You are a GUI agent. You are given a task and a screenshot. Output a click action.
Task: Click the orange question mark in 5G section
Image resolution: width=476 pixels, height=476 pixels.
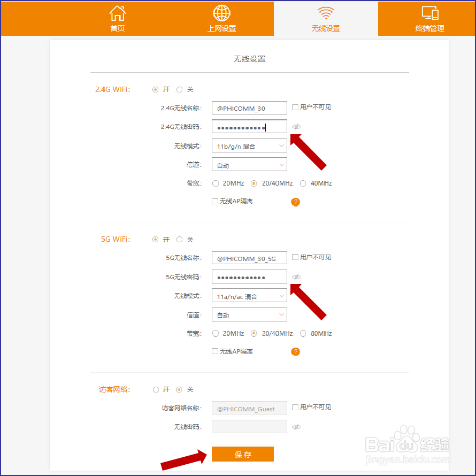[295, 352]
